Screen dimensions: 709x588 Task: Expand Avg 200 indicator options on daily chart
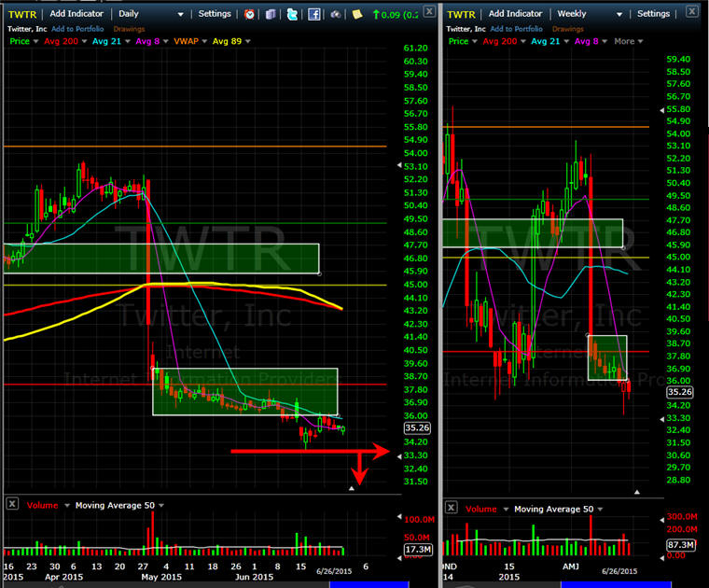pyautogui.click(x=70, y=41)
